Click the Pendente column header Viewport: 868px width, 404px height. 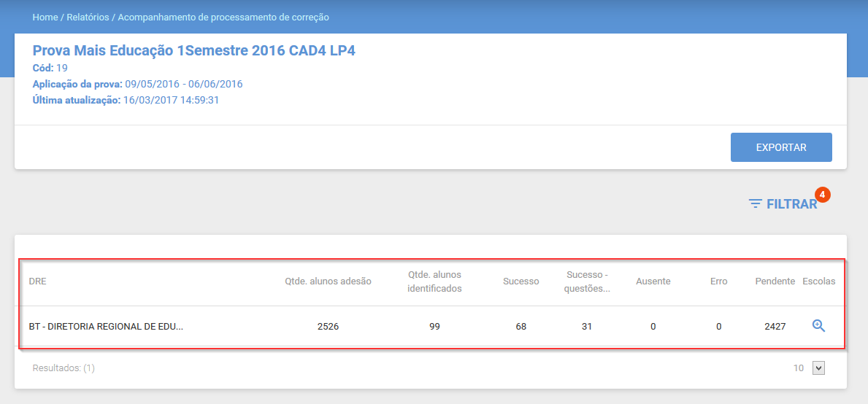[775, 281]
